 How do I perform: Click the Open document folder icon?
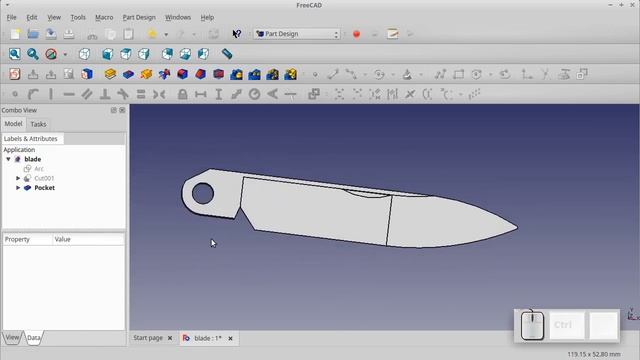click(x=33, y=34)
